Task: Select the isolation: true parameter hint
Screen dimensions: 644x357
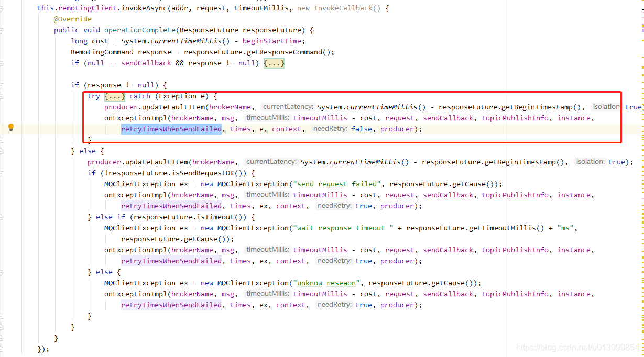Action: coord(606,106)
